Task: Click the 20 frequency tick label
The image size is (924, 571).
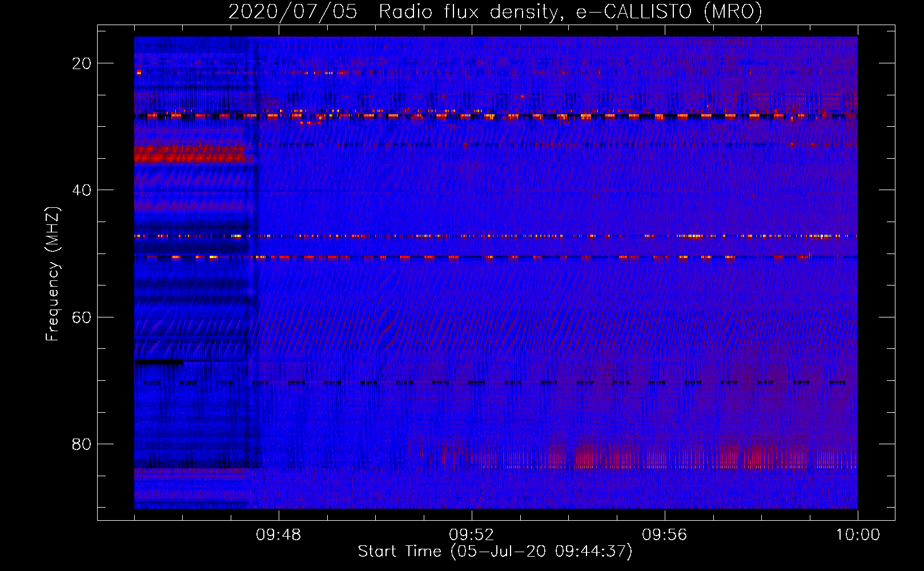Action: point(82,63)
